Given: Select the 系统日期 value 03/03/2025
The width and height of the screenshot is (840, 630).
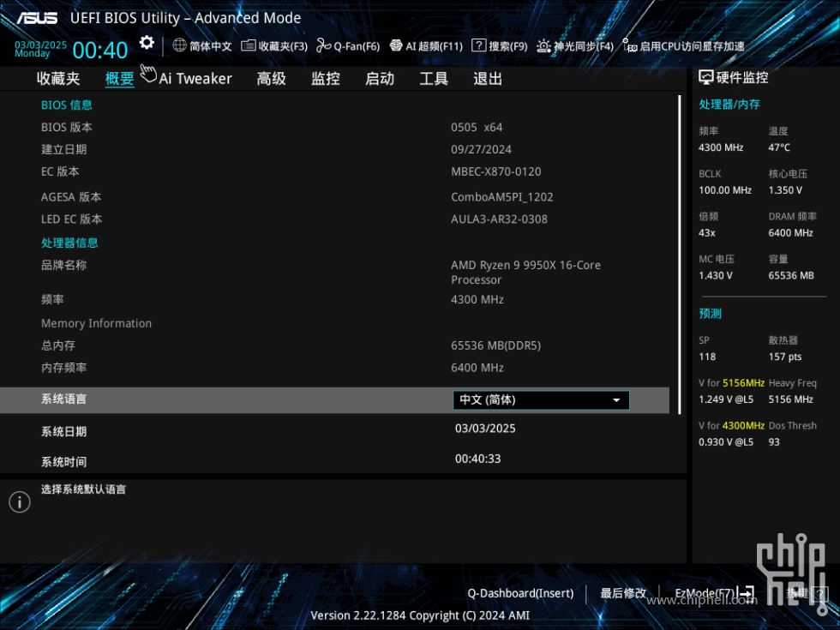Looking at the screenshot, I should (x=485, y=429).
